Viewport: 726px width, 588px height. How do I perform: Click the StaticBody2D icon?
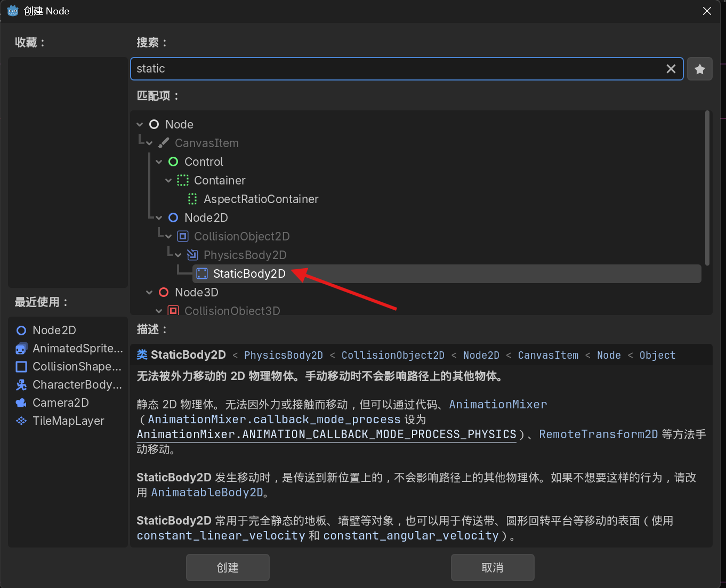[202, 273]
